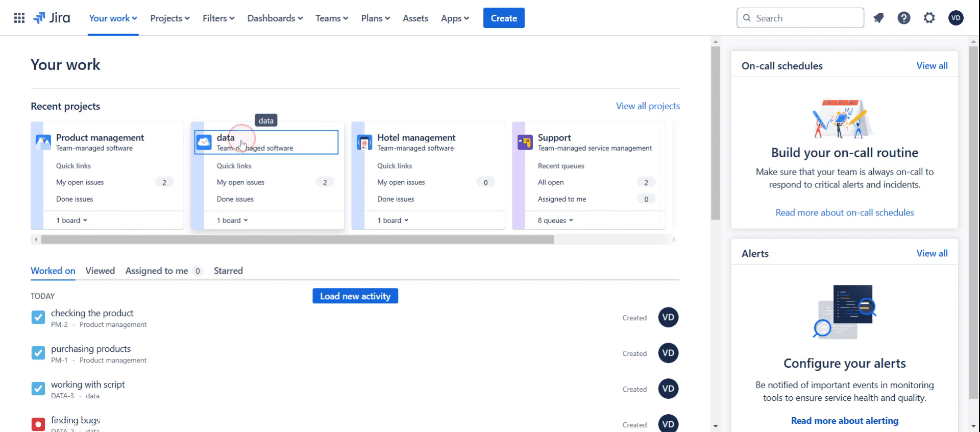Click the Jira logo
This screenshot has width=980, height=432.
(x=52, y=18)
